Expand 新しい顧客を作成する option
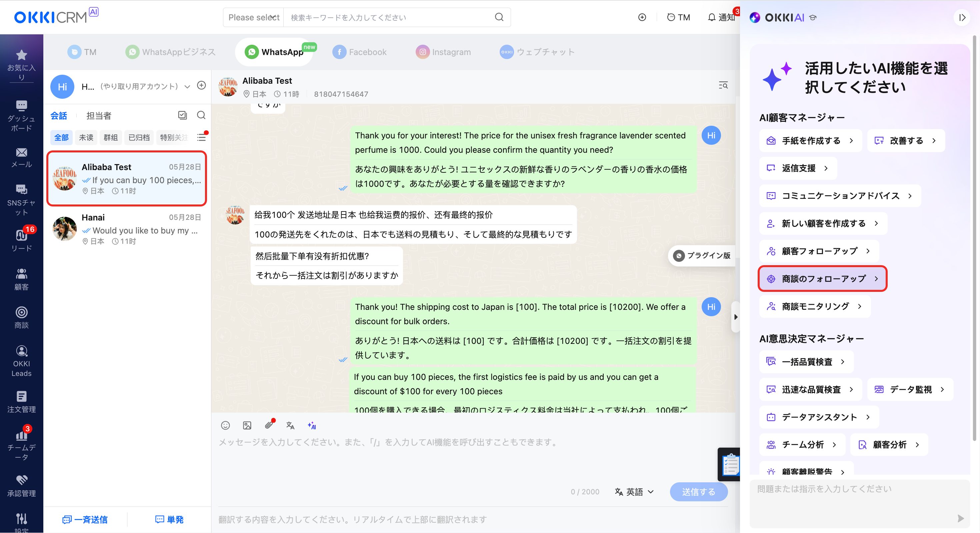 (823, 223)
